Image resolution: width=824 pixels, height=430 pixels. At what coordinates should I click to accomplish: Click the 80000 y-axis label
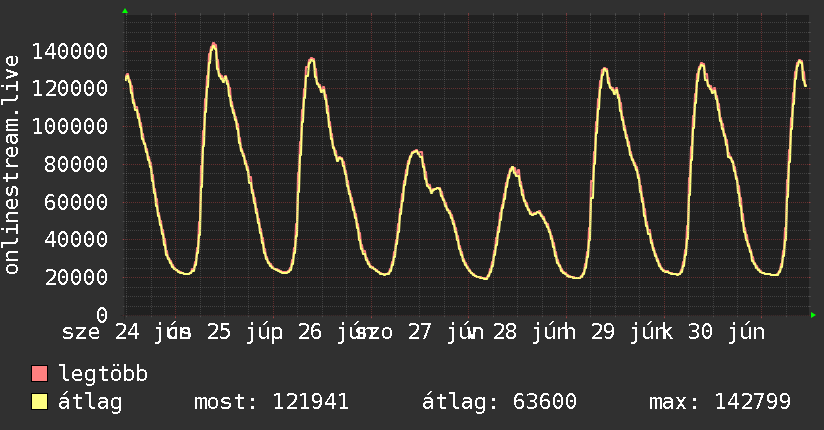[76, 165]
